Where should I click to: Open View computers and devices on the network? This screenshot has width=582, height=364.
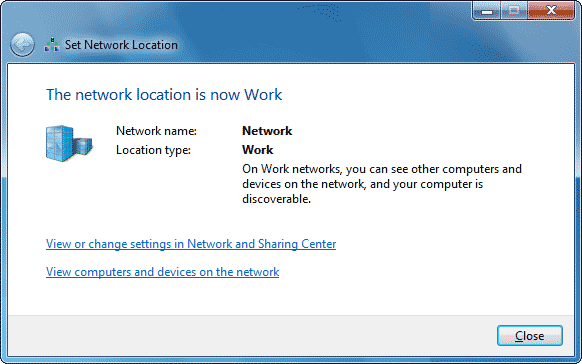pyautogui.click(x=162, y=272)
